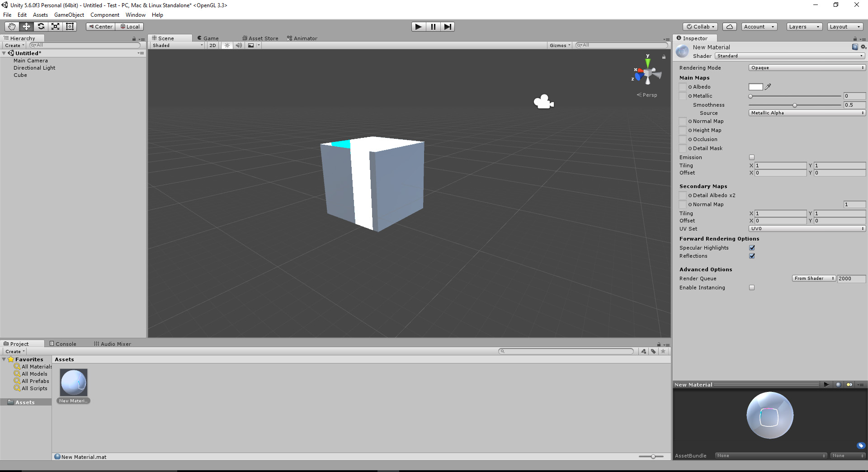Select the Rotate tool
The height and width of the screenshot is (472, 868).
point(41,27)
